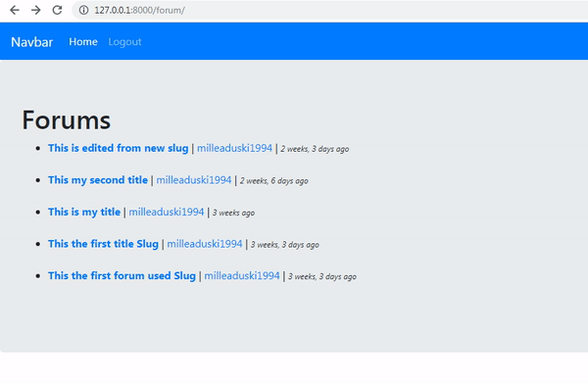The image size is (588, 383).
Task: Reload the page with refresh icon
Action: (x=57, y=10)
